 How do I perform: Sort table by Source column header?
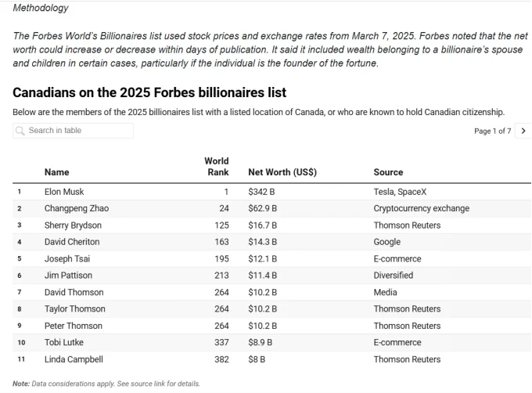[388, 172]
